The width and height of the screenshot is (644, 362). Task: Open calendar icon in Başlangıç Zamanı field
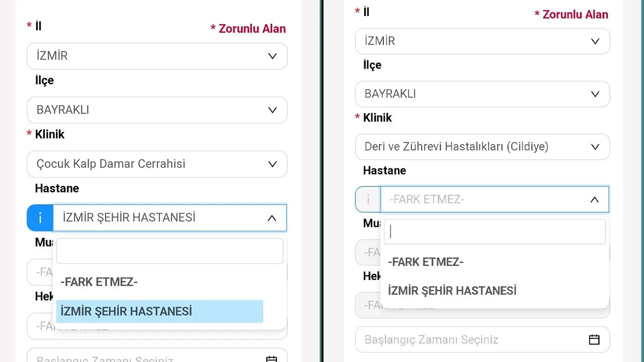(x=594, y=339)
